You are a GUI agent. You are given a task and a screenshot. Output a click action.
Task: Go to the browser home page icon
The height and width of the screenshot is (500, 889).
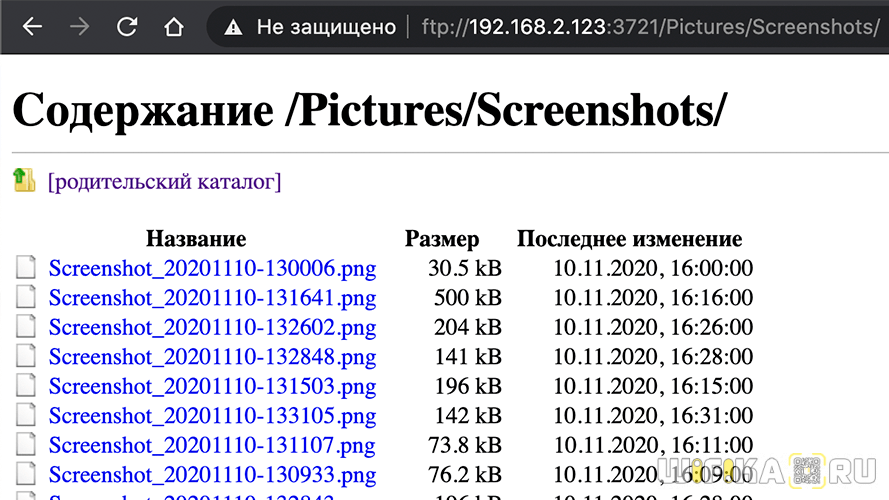(x=174, y=27)
